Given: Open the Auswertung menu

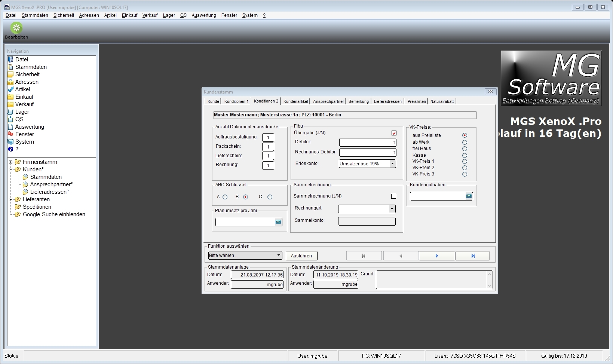Looking at the screenshot, I should (203, 15).
